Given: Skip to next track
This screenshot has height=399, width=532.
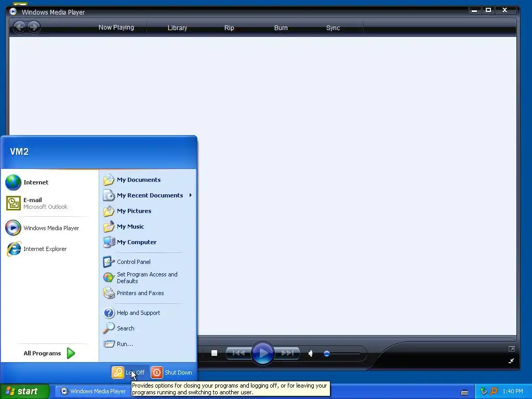Looking at the screenshot, I should pos(287,353).
